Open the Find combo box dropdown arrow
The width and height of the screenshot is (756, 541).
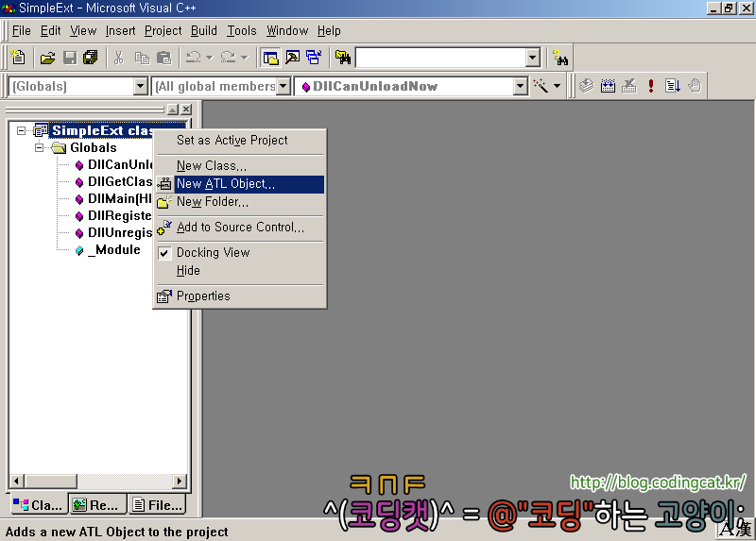532,58
